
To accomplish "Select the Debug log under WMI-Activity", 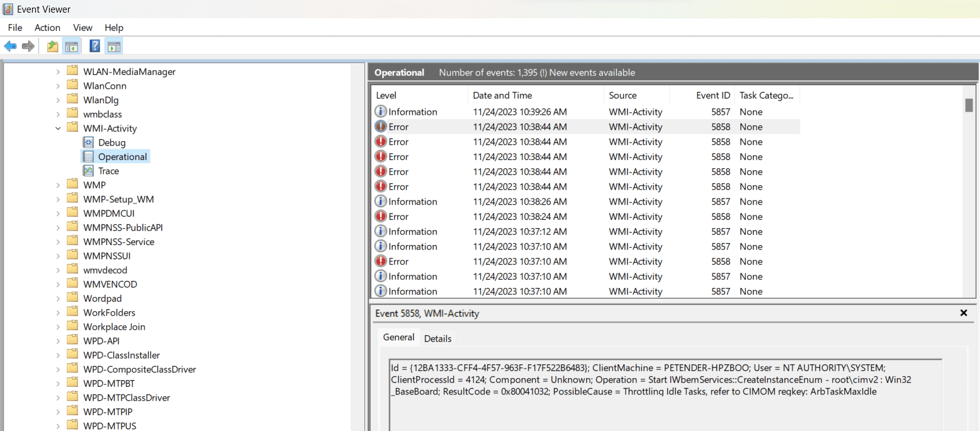I will point(111,142).
